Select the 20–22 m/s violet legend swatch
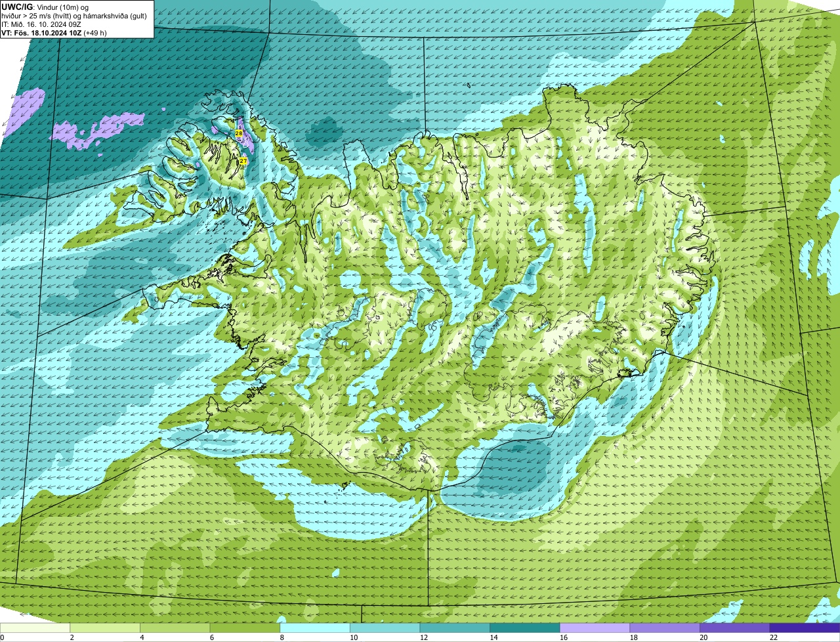 point(735,628)
